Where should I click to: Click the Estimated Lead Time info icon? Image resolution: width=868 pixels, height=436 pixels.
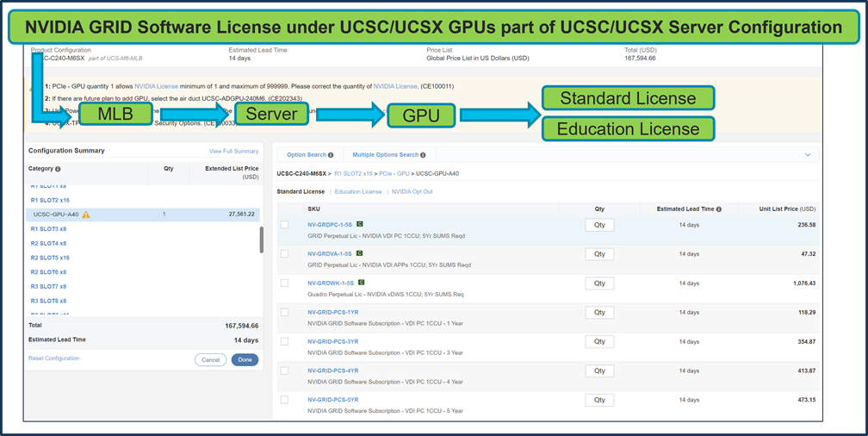tap(718, 209)
